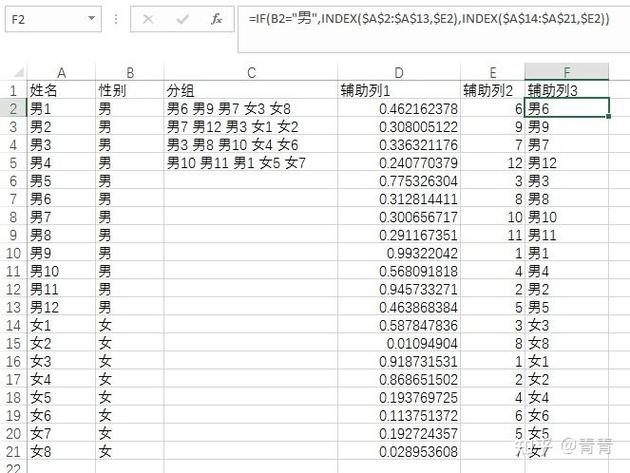Click cell with value 0.308005122

click(x=399, y=127)
